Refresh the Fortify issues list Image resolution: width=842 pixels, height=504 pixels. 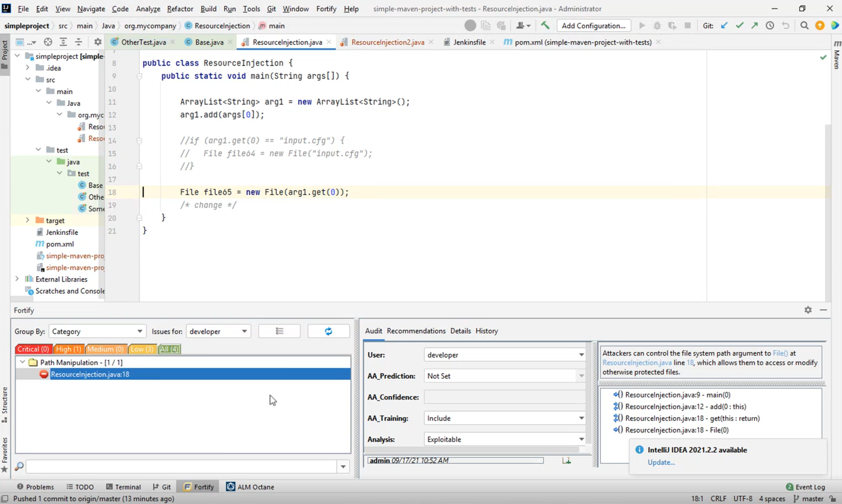coord(328,331)
